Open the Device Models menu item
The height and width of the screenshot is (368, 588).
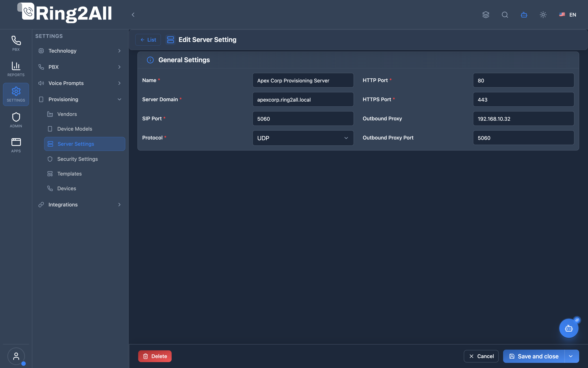click(x=85, y=129)
